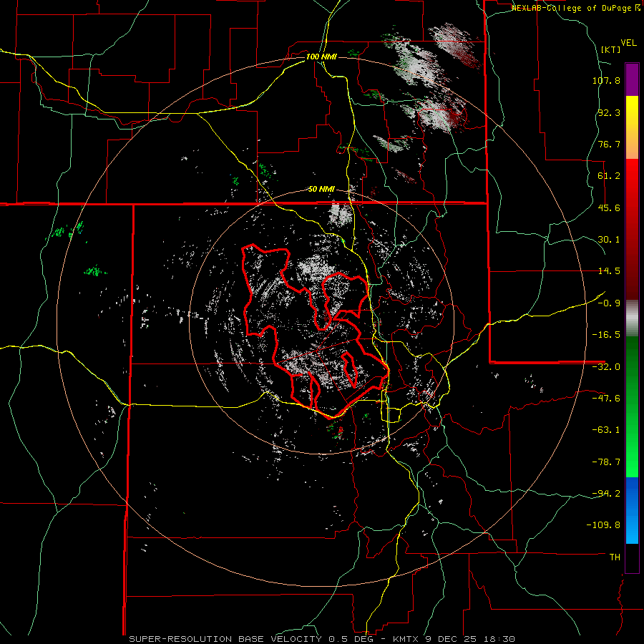
Task: Pick the yellow-orange segment of the color bar
Action: 632,127
